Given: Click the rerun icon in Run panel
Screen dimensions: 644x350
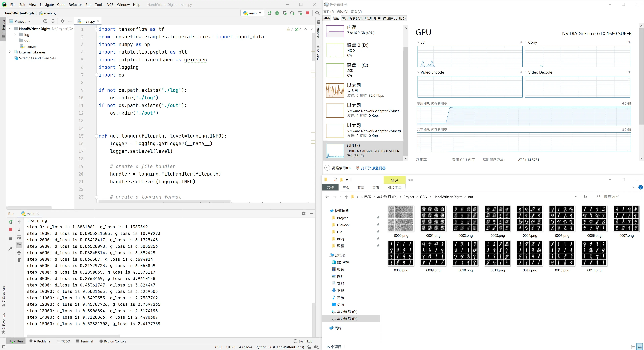Looking at the screenshot, I should 11,222.
